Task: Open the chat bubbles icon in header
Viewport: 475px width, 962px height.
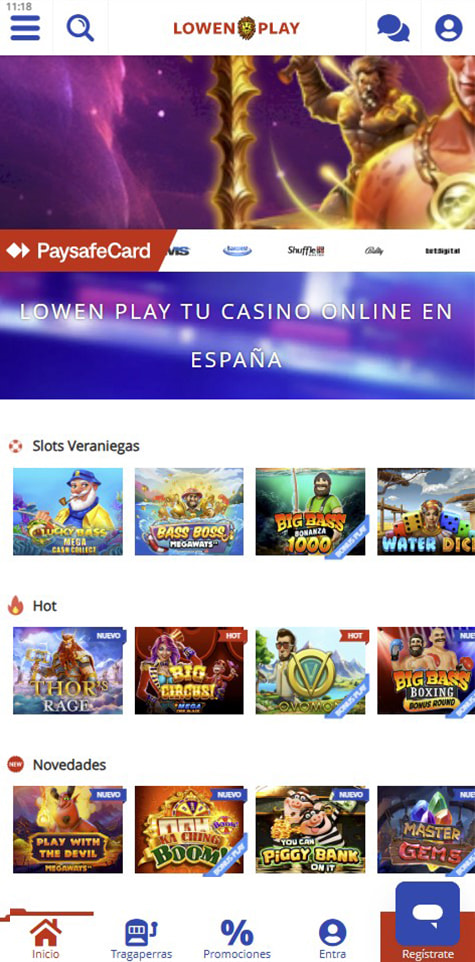Action: 393,28
